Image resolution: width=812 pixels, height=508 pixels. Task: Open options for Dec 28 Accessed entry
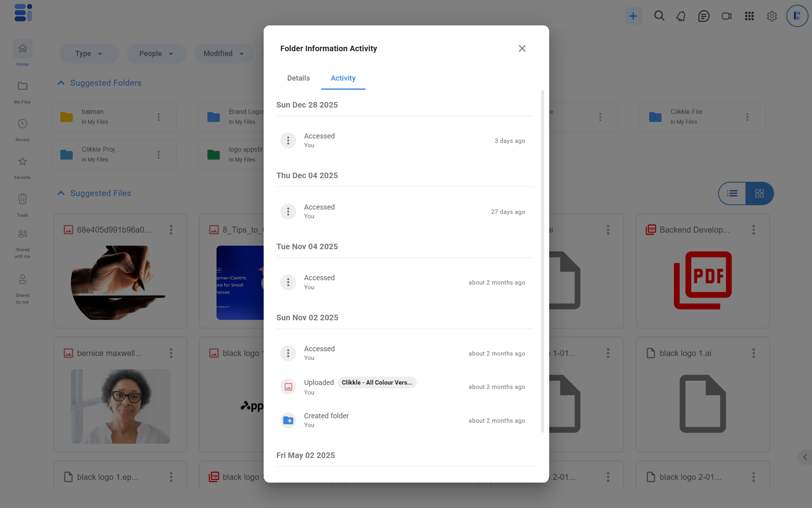tap(288, 140)
